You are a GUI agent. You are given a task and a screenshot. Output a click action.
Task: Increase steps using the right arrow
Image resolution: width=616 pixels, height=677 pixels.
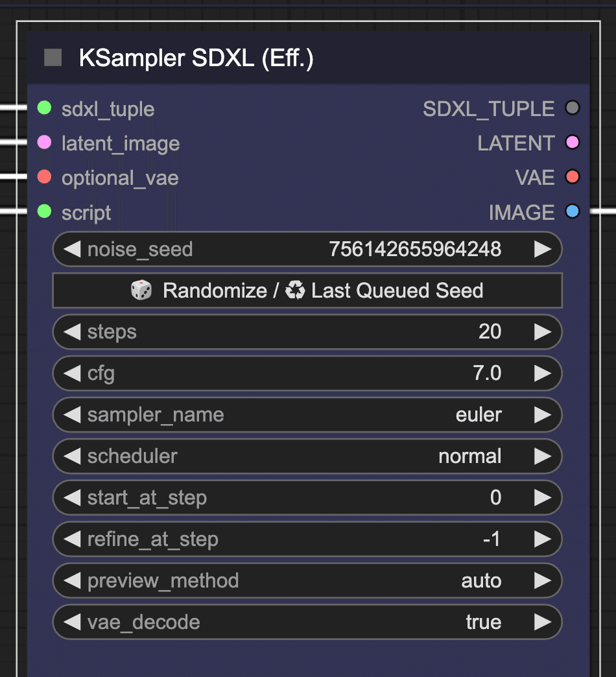click(543, 332)
